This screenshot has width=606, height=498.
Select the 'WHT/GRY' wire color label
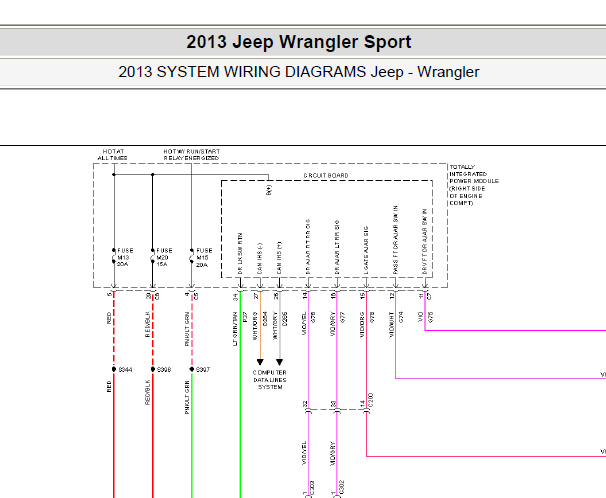pos(275,326)
